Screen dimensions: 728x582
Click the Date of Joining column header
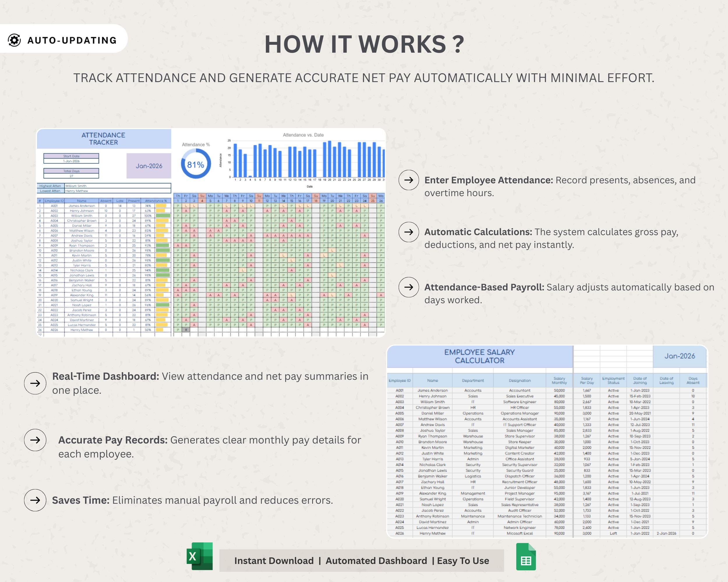coord(640,381)
